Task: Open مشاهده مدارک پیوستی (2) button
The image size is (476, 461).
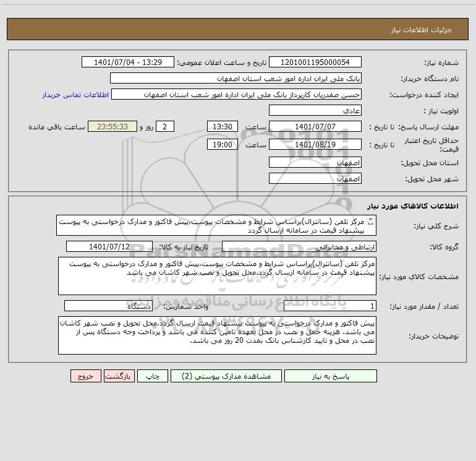Action: click(226, 376)
